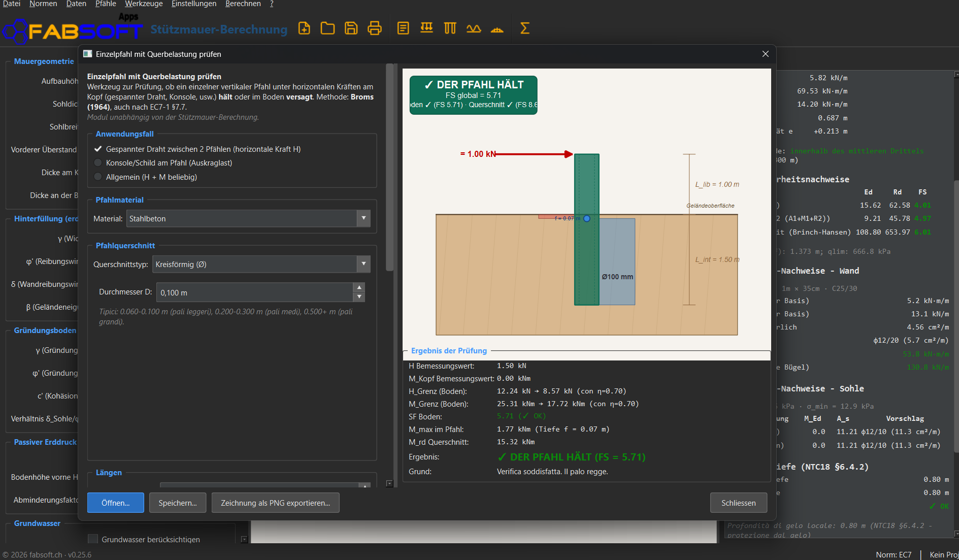This screenshot has width=959, height=560.
Task: Click the Ø100 mm label in the drawing
Action: click(x=617, y=277)
